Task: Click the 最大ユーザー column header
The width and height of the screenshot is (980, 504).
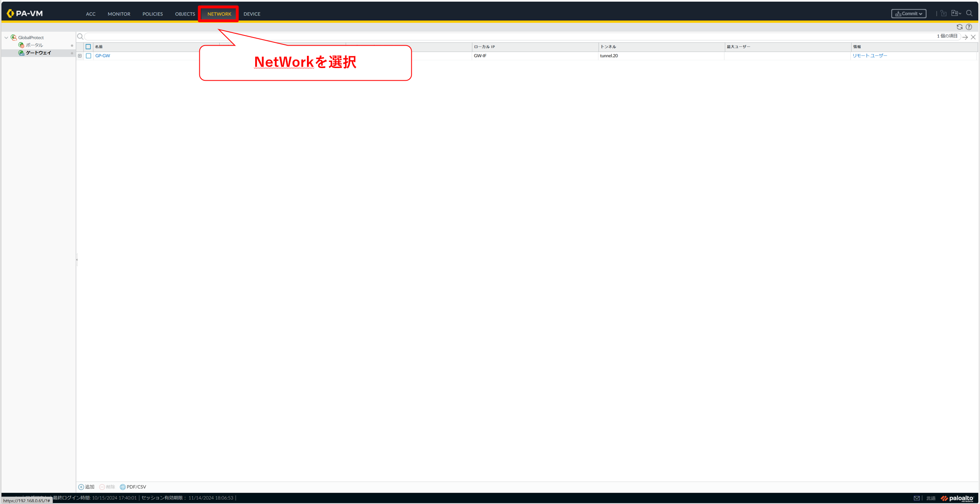Action: pos(788,47)
